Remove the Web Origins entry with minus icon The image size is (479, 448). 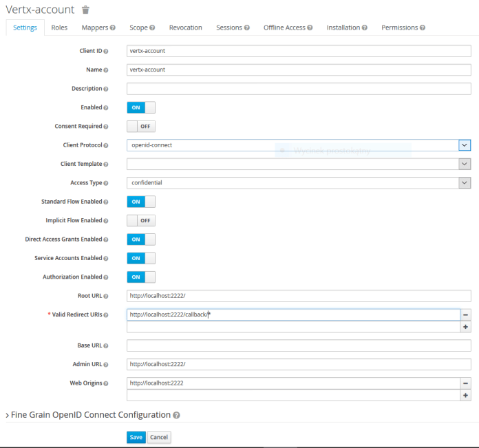[466, 383]
